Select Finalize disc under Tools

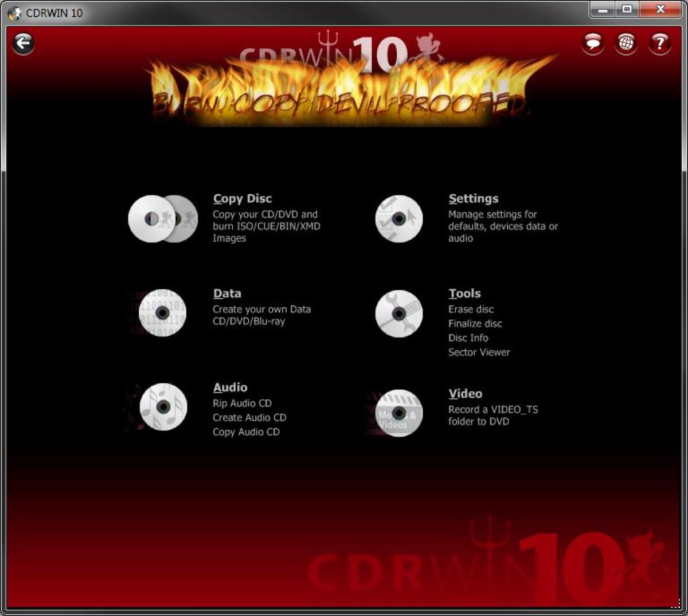point(475,323)
